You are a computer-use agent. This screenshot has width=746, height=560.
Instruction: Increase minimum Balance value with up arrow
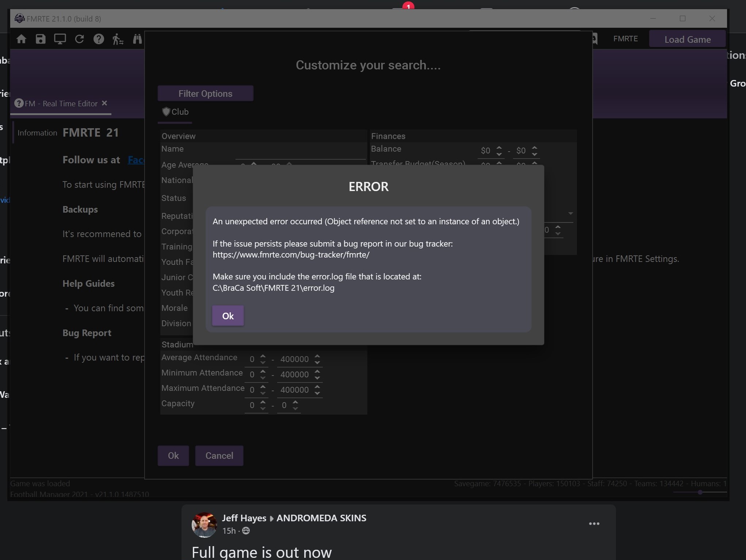tap(499, 148)
